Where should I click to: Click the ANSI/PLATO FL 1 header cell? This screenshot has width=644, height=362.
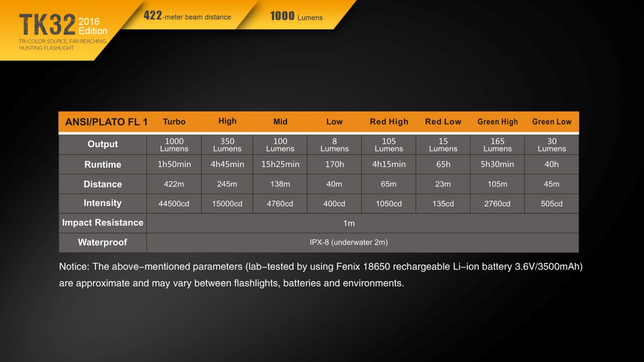click(106, 122)
